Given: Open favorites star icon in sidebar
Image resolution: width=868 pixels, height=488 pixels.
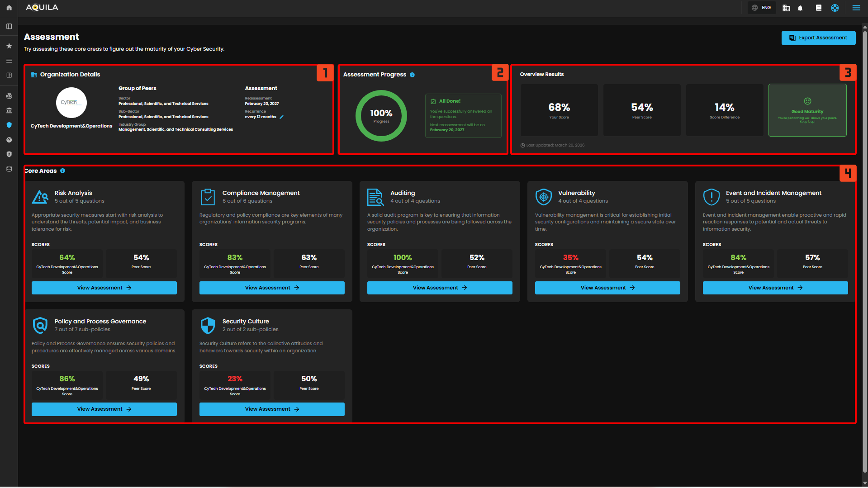Looking at the screenshot, I should (x=9, y=46).
